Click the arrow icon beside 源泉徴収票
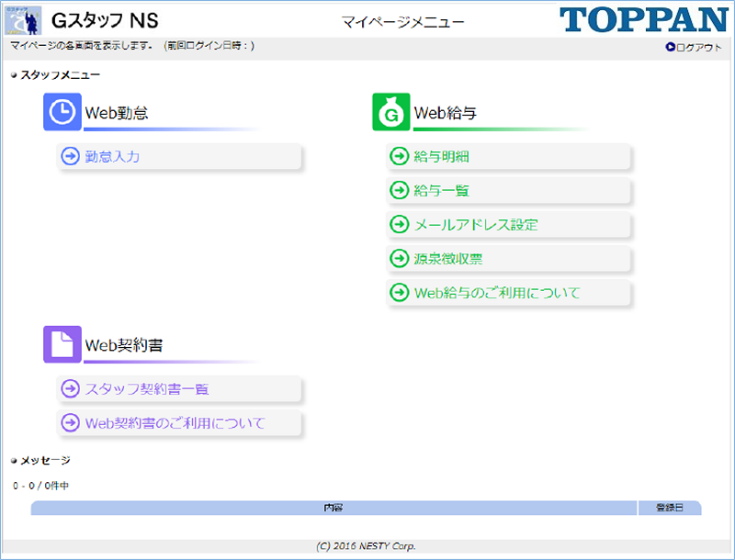Viewport: 735px width, 560px height. 399,259
